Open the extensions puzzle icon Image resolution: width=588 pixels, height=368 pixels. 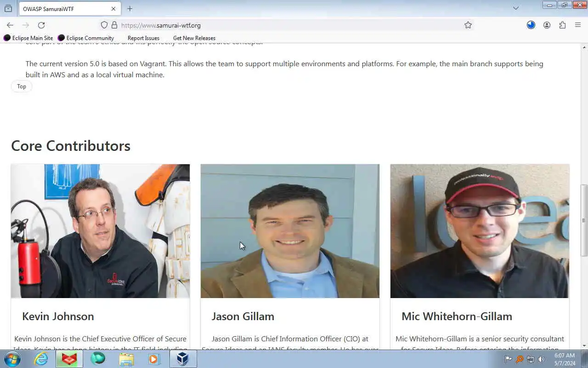coord(562,25)
